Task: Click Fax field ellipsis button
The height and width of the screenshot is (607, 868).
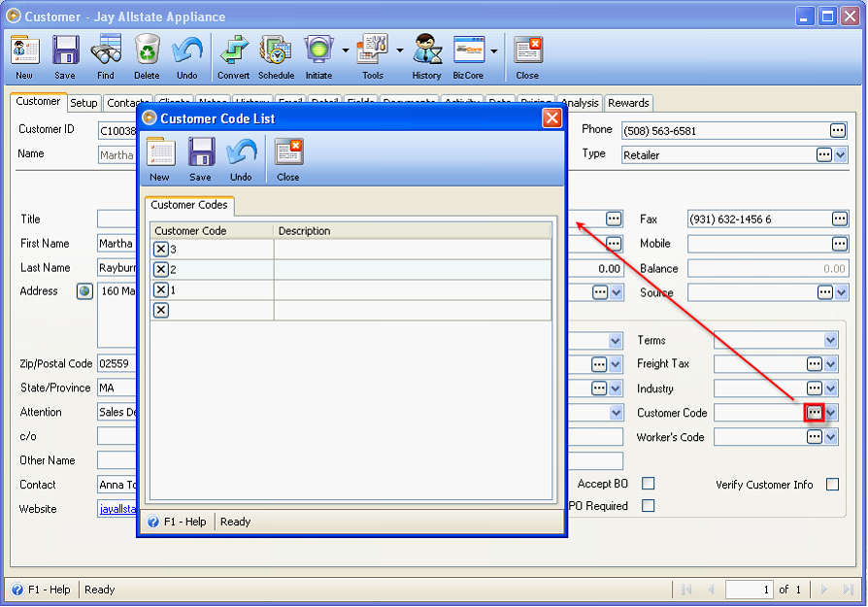Action: [x=839, y=219]
